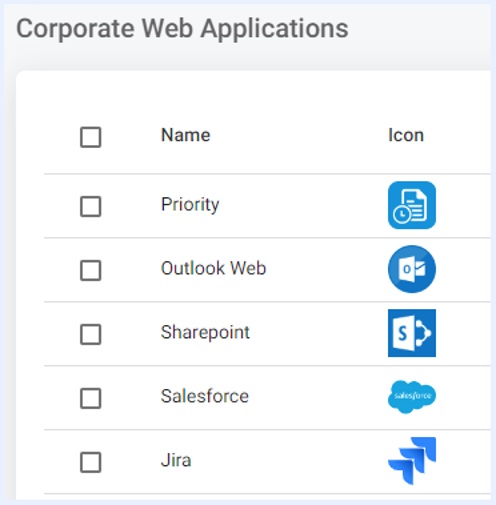Tick the Sharepoint row checkbox
Viewport: 496px width, 505px height.
91,334
